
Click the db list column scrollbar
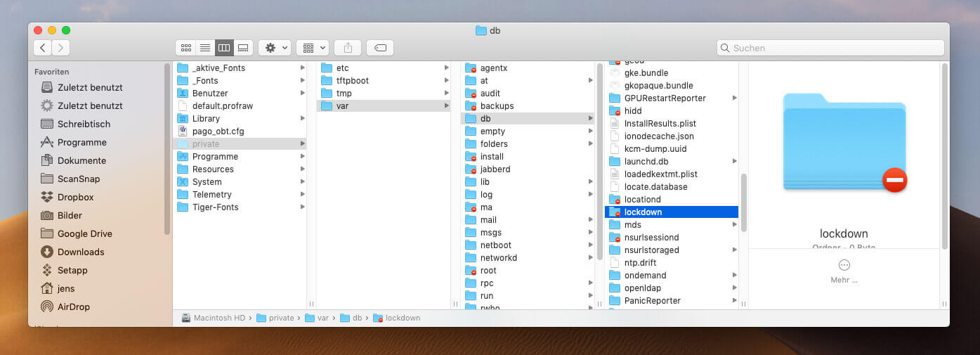[x=743, y=202]
